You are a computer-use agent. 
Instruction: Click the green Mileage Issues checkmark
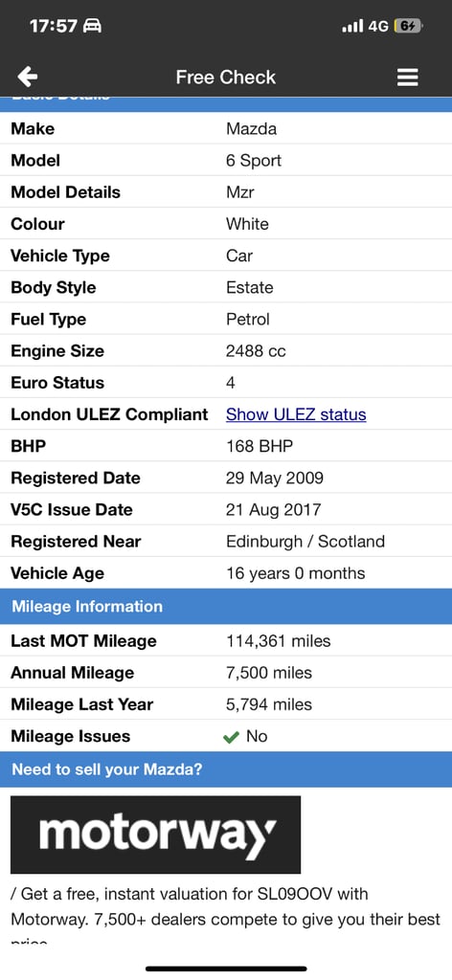(x=231, y=737)
